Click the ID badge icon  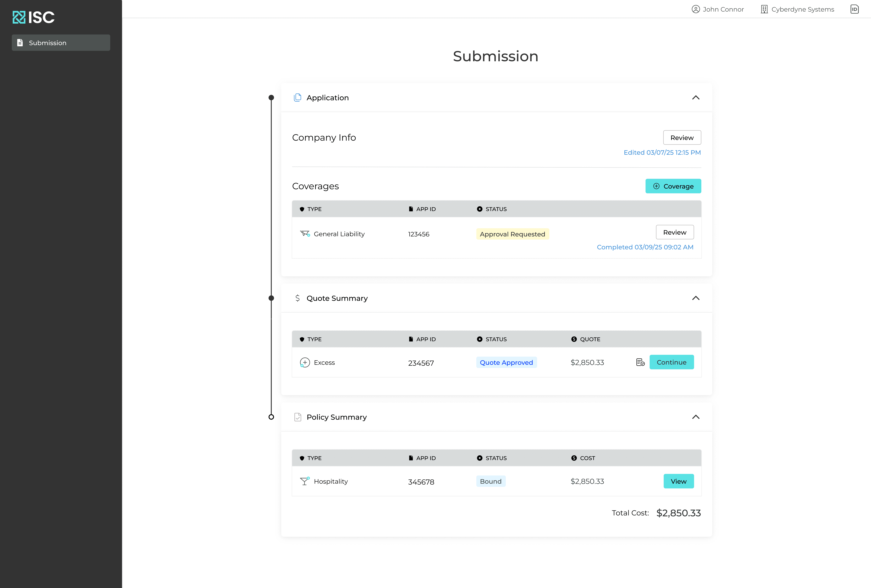pos(855,9)
